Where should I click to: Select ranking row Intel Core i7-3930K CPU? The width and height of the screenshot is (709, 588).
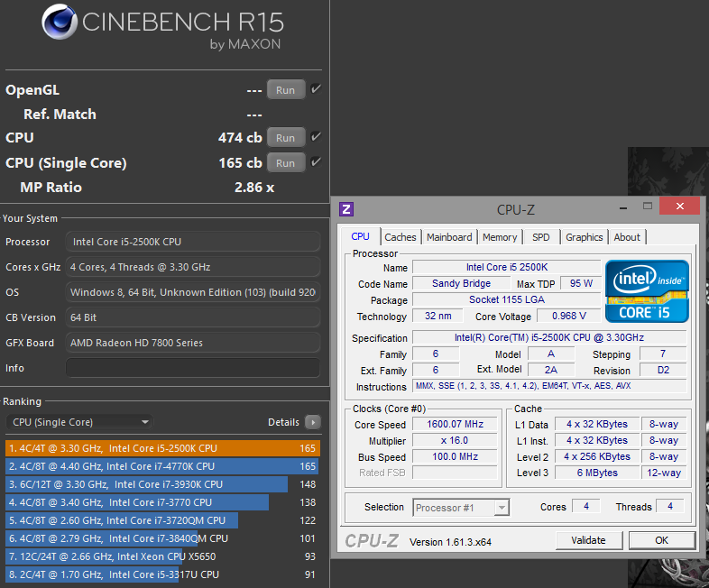162,484
